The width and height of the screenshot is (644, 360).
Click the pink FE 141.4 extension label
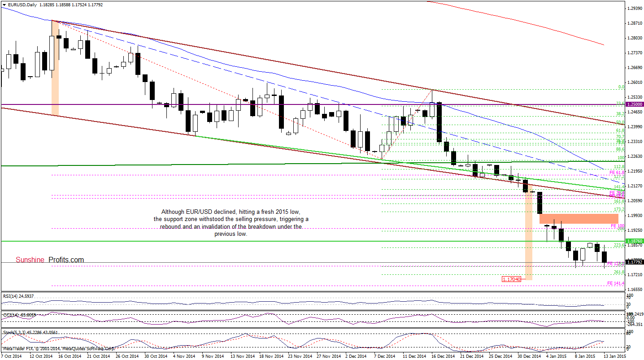click(x=616, y=283)
